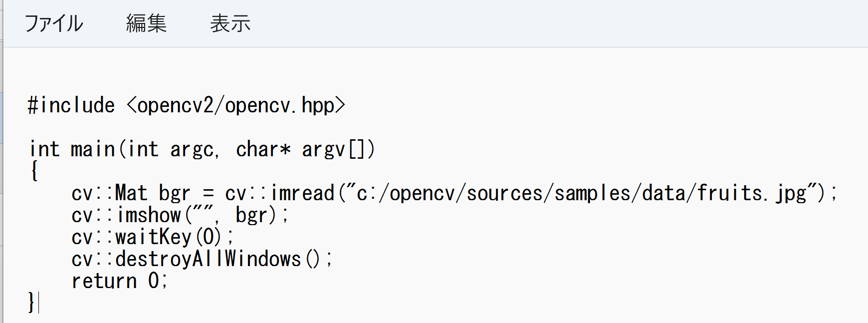Click the cv::destroyAllWindows() line
Viewport: 868px width, 323px height.
coord(202,259)
